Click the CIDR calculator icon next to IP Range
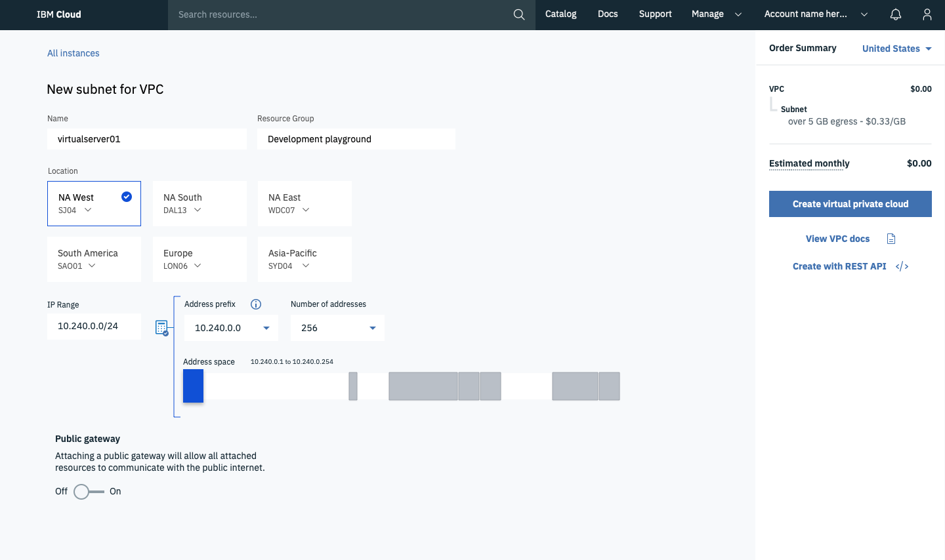Screen dimensions: 945x560 click(162, 327)
